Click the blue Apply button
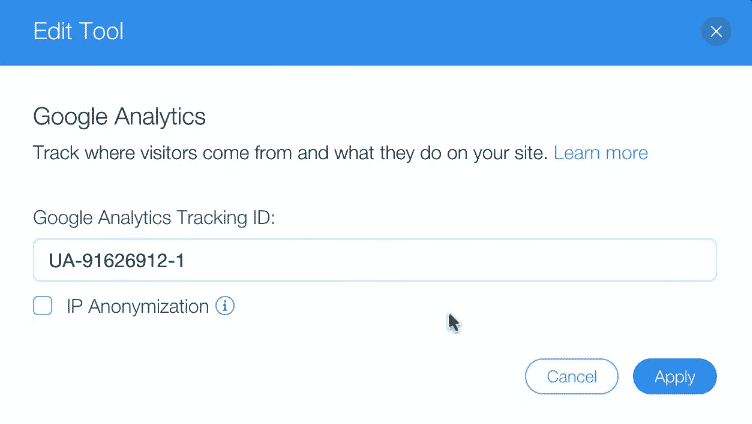Screen dimensions: 752x424 [x=674, y=377]
